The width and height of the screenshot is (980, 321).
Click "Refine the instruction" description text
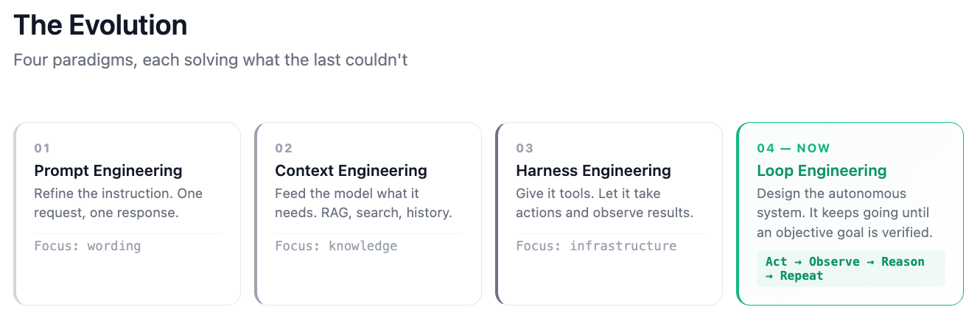pos(118,203)
